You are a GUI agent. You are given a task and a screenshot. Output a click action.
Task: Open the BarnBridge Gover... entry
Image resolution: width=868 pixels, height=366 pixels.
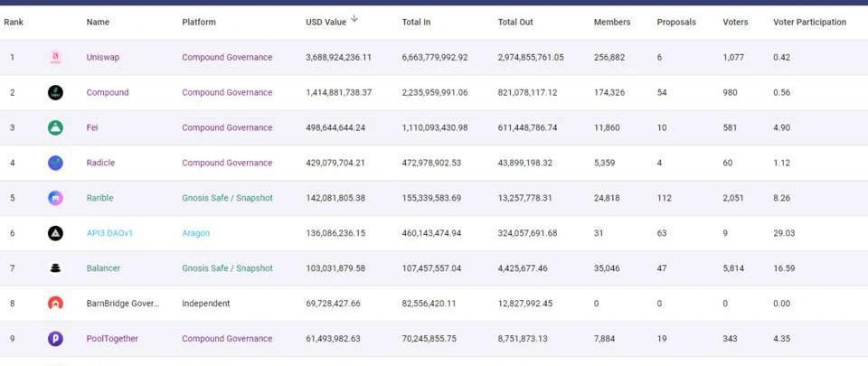(x=122, y=304)
